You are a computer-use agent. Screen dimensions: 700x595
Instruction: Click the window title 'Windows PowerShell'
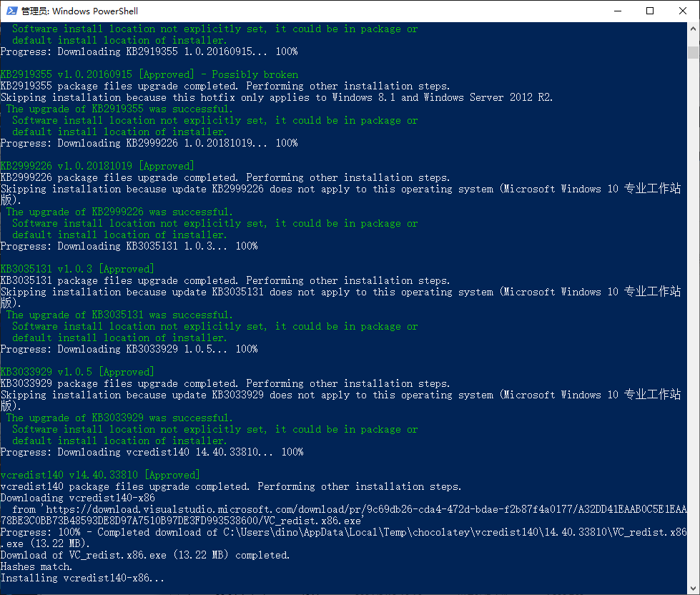94,11
